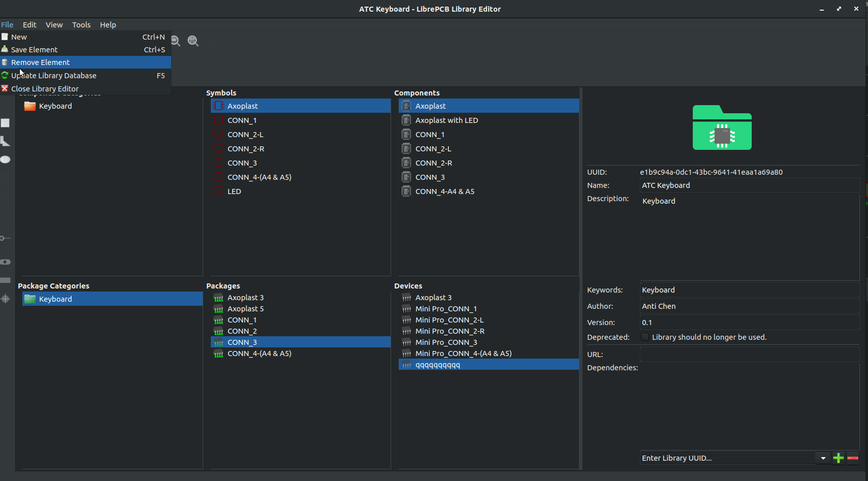Click the qqqqqqqqqq device icon
This screenshot has height=481, width=868.
click(x=406, y=365)
